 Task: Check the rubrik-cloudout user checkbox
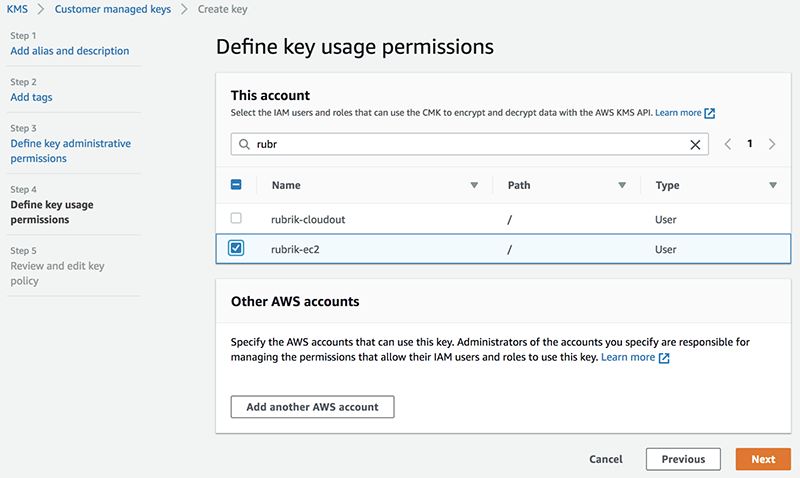coord(236,218)
